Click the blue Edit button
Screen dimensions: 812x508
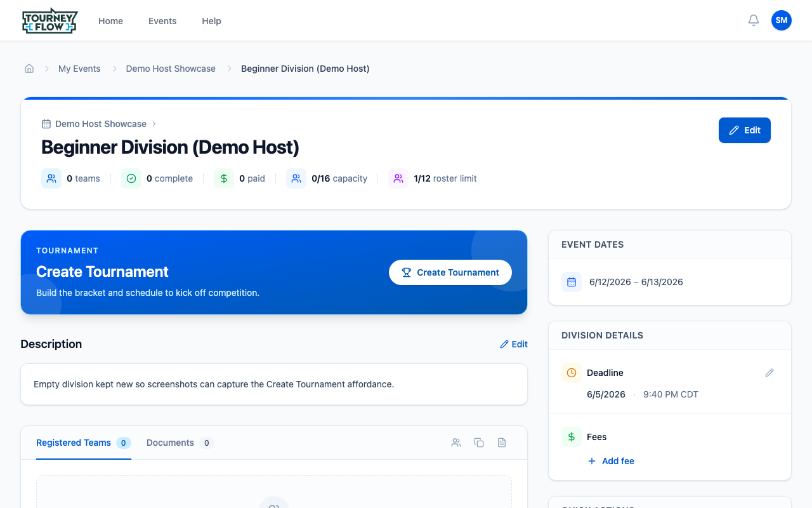coord(745,130)
